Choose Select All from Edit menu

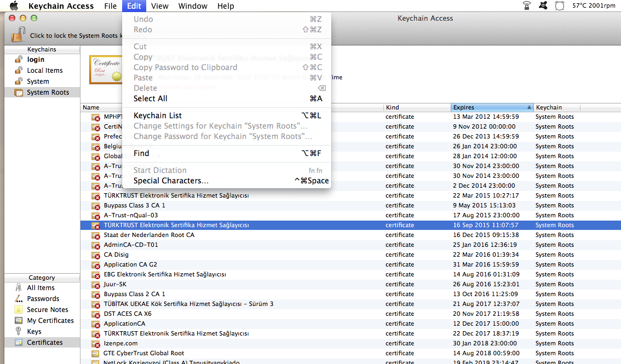227,99
